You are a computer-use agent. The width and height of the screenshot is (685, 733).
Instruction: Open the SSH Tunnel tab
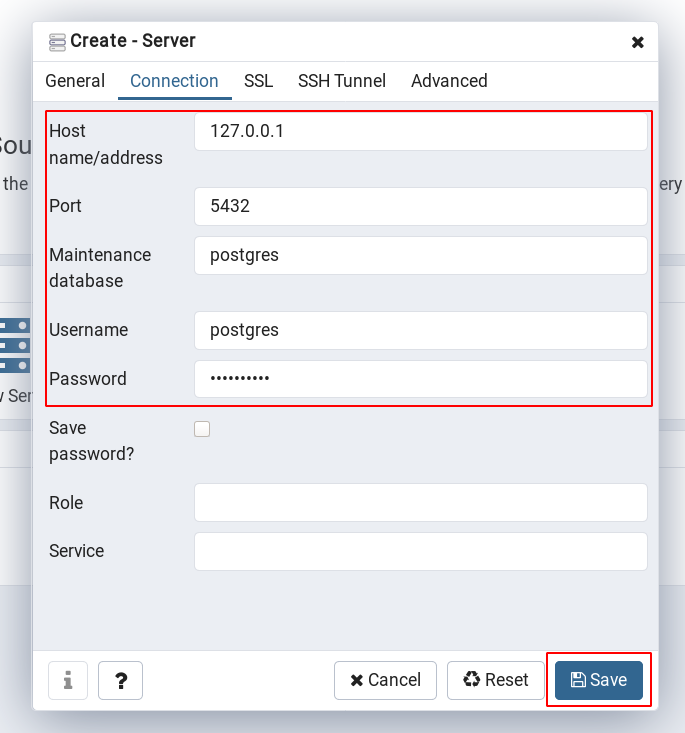pos(342,81)
